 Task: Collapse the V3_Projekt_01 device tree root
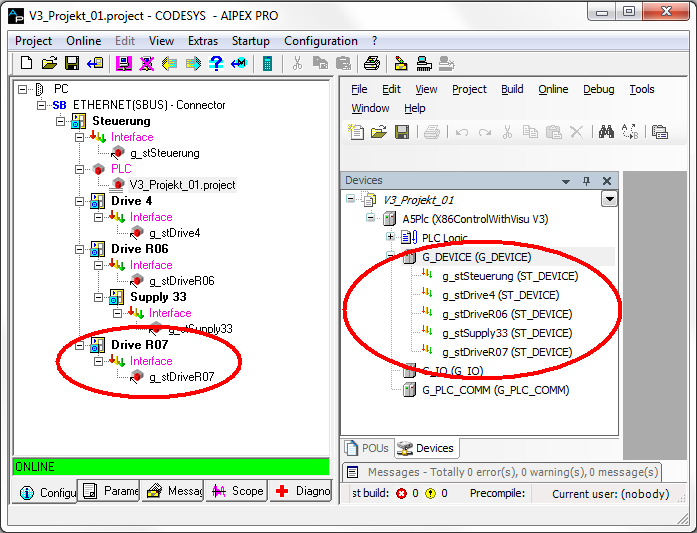point(351,199)
